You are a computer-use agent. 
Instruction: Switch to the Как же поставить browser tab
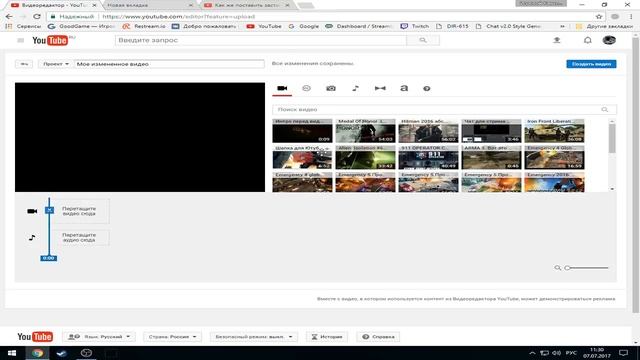tap(247, 5)
